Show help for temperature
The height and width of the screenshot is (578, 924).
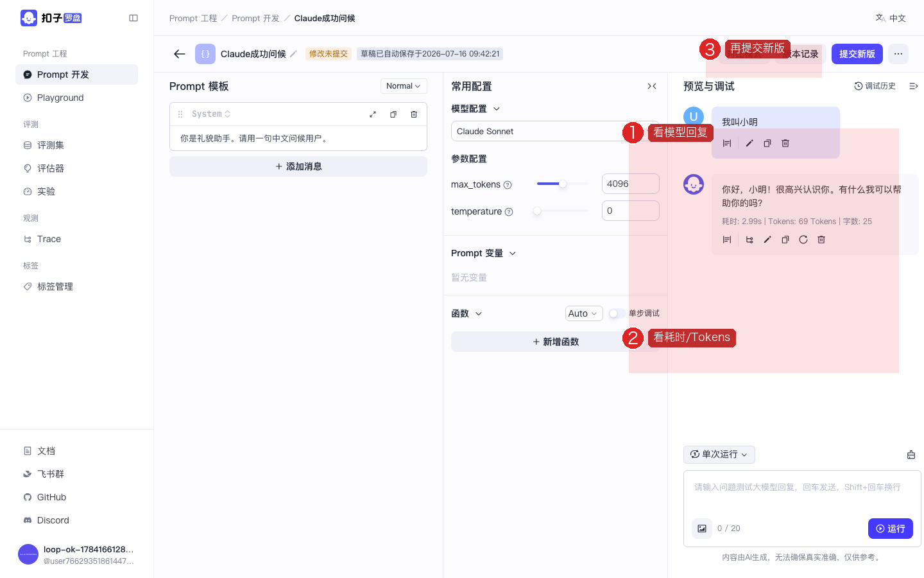point(509,212)
